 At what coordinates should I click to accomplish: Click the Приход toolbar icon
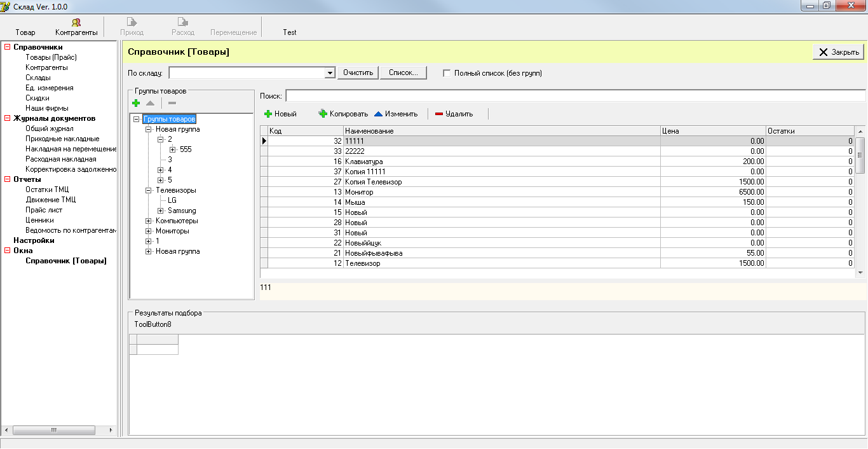[x=132, y=22]
